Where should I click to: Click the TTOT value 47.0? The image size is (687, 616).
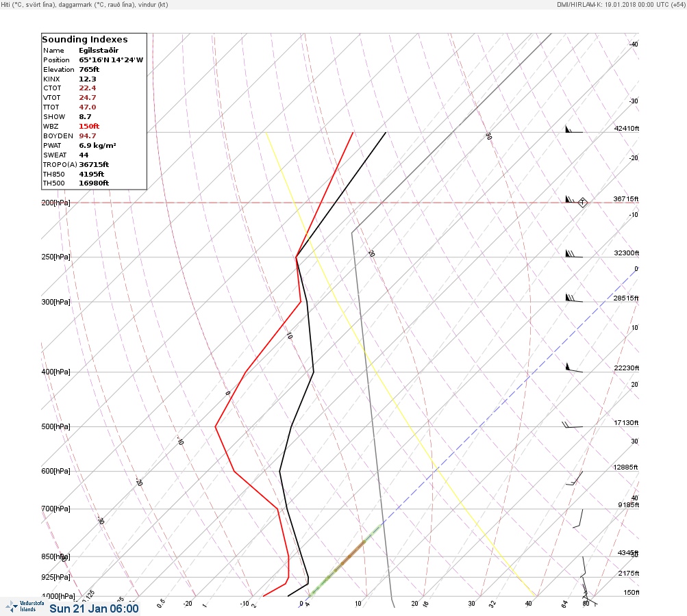[x=87, y=107]
